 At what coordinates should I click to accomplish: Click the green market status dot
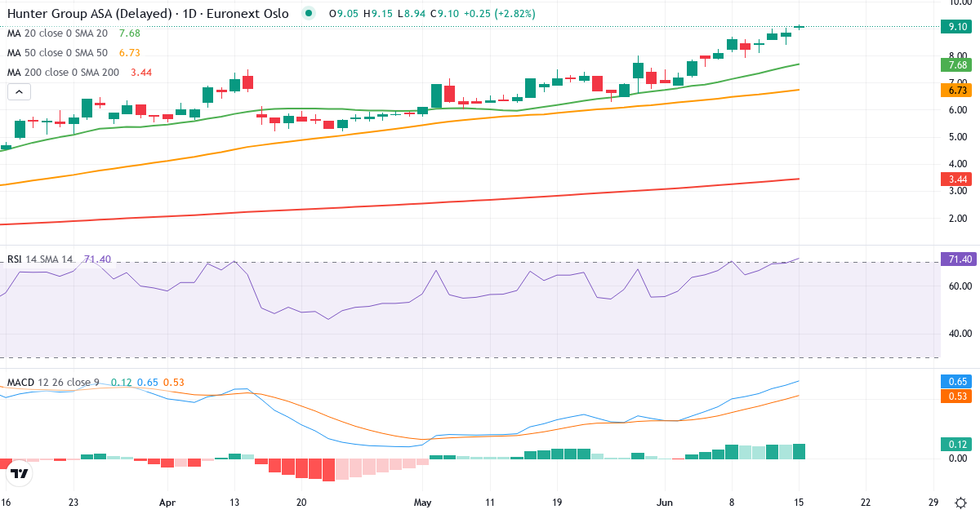click(x=308, y=14)
